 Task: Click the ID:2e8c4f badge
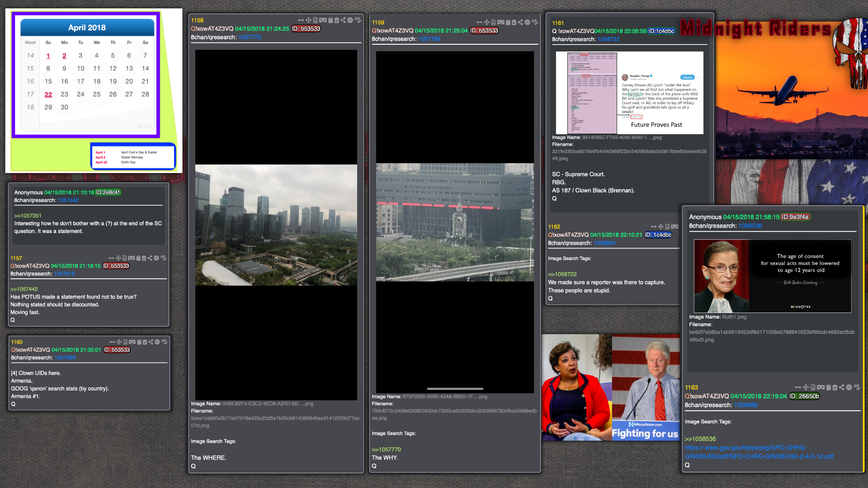108,192
